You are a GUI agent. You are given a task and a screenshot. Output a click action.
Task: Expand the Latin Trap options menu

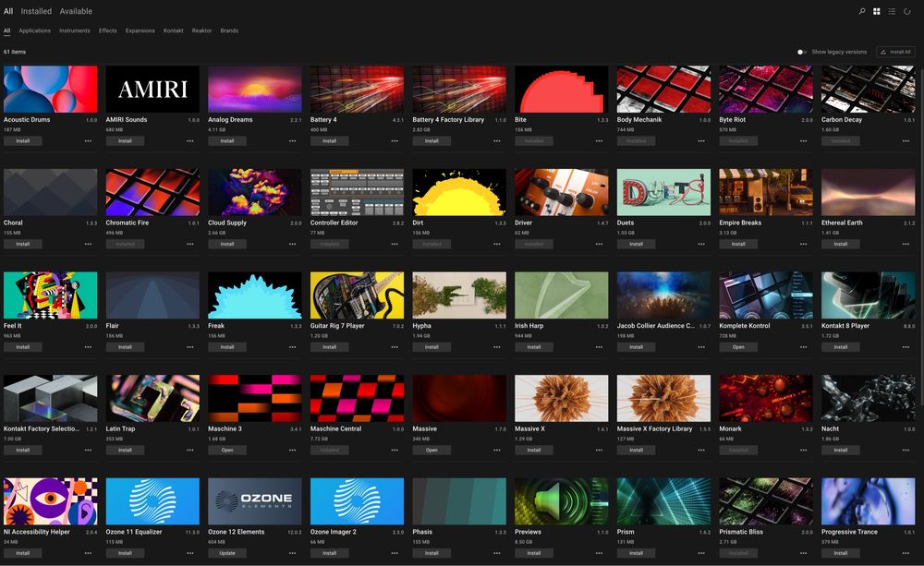(x=190, y=451)
